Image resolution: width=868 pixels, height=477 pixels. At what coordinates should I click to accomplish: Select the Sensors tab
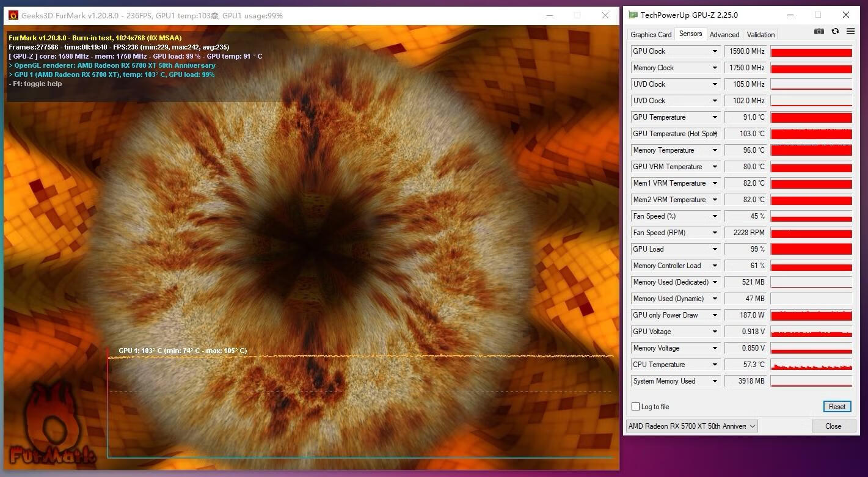[690, 34]
